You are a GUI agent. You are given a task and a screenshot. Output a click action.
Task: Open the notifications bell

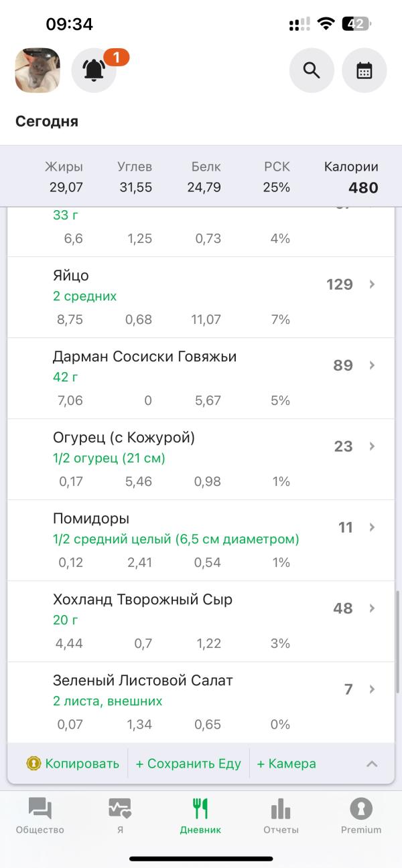94,70
